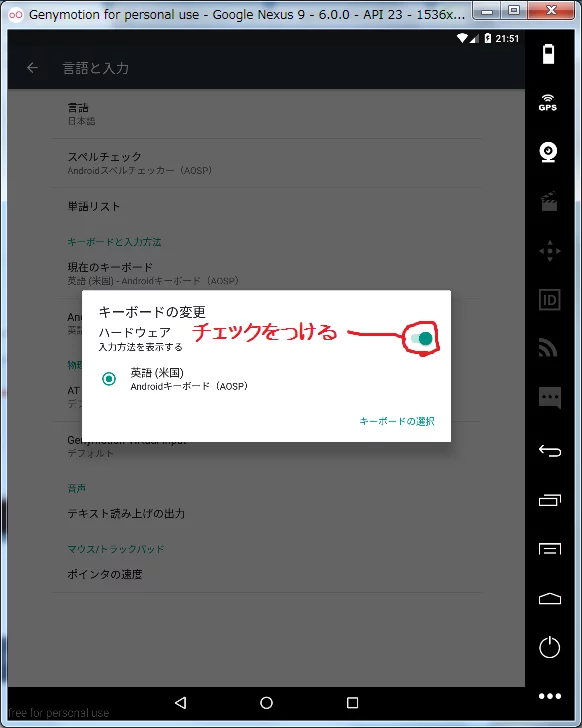The image size is (582, 728).
Task: Open the network signal widget
Action: click(x=548, y=348)
